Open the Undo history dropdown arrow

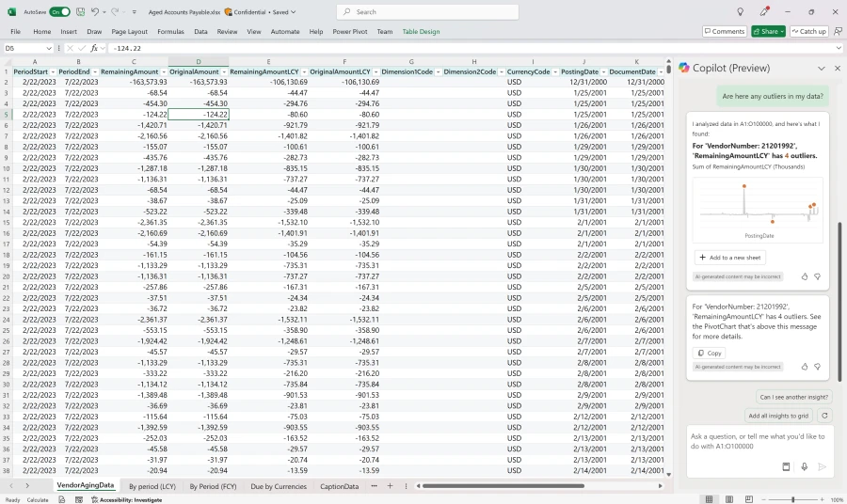(104, 12)
